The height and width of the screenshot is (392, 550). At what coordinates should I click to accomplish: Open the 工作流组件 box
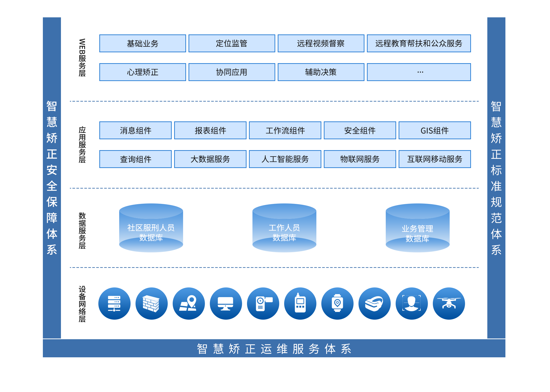tap(285, 130)
